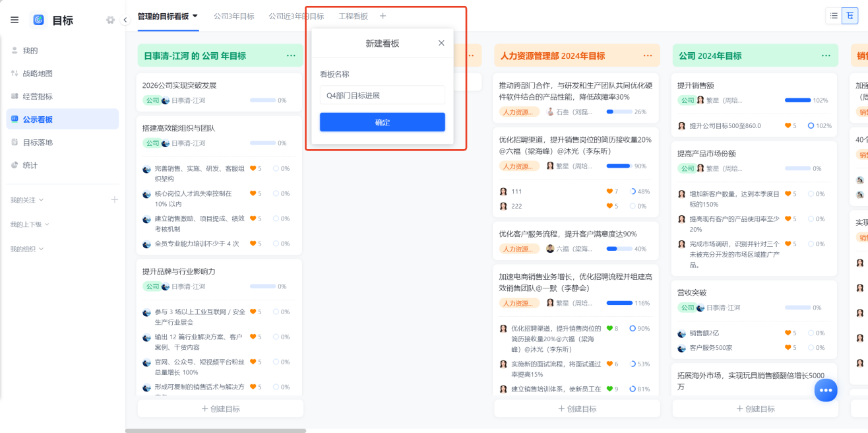Expand the 我的上下级 section
The width and height of the screenshot is (868, 433).
tap(30, 224)
